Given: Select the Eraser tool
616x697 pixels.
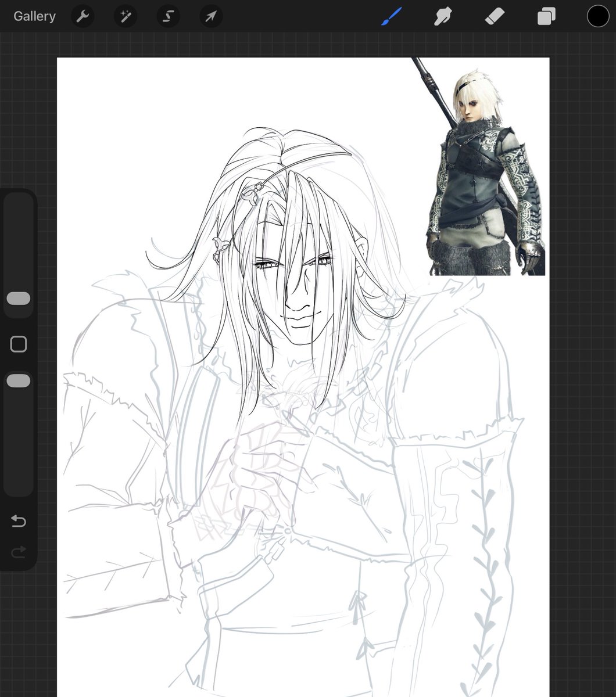Looking at the screenshot, I should tap(495, 16).
